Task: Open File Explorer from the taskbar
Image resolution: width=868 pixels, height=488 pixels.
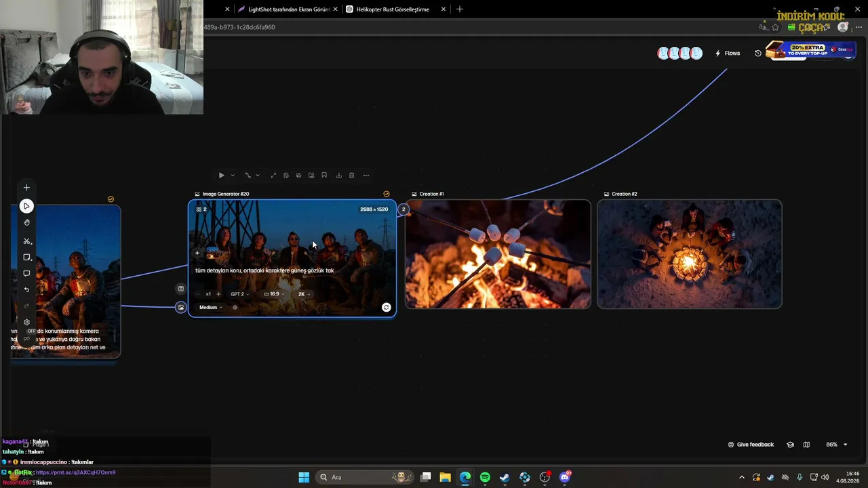Action: tap(446, 477)
